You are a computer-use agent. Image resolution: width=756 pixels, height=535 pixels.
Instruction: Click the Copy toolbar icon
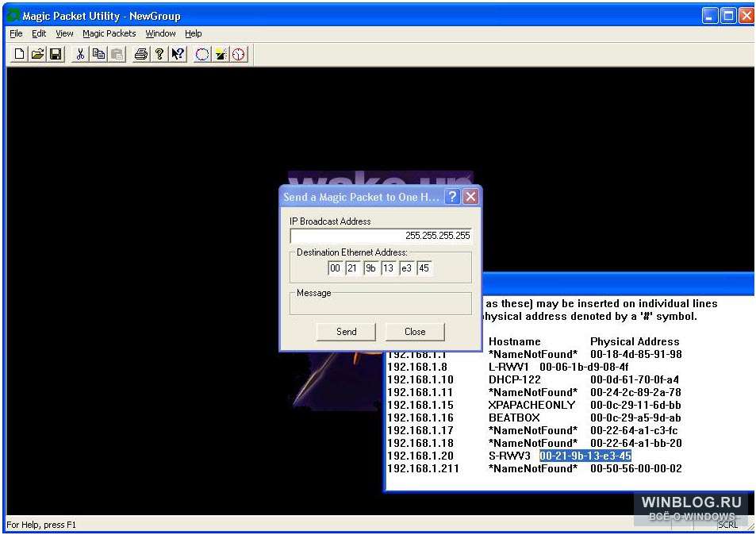(98, 54)
